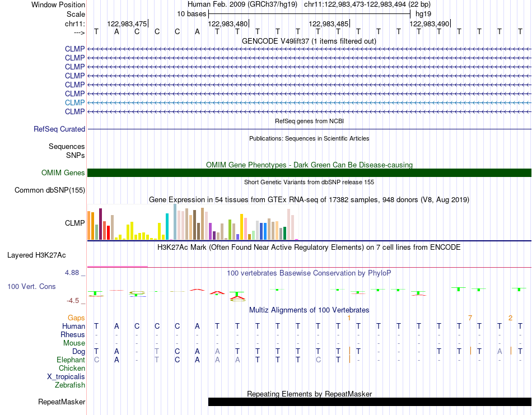Click the 'hg19' text beside the scale bar
532x415 pixels.
[x=423, y=14]
